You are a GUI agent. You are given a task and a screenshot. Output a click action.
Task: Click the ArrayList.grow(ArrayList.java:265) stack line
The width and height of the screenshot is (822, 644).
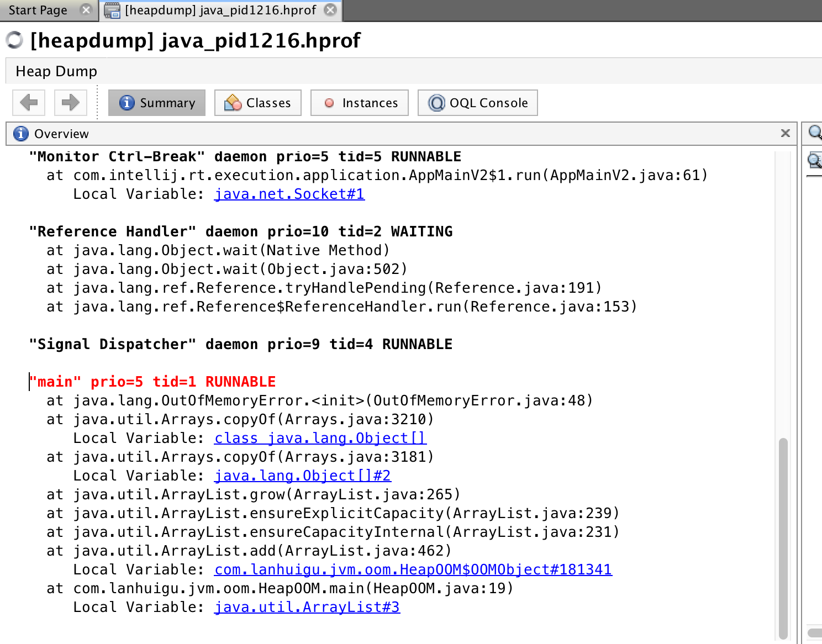tap(254, 494)
